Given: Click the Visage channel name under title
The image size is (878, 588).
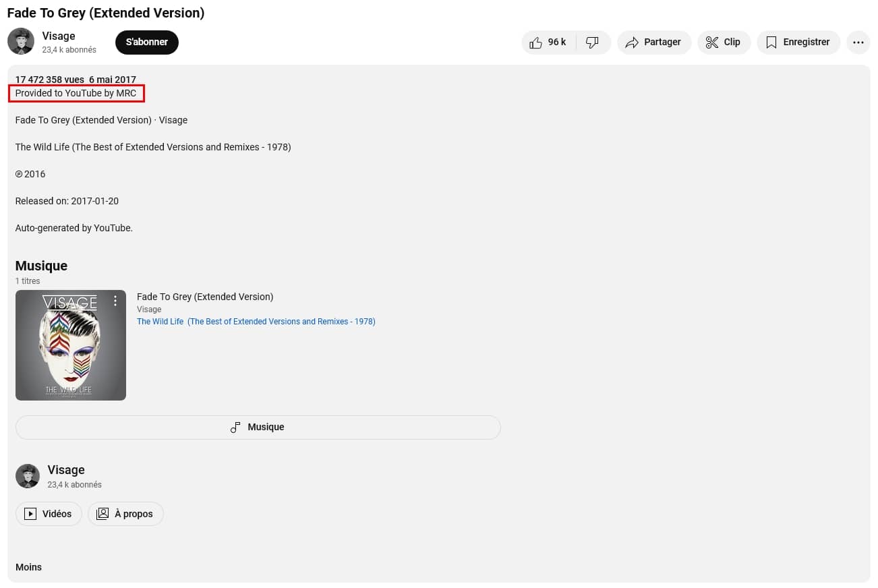Looking at the screenshot, I should 59,36.
